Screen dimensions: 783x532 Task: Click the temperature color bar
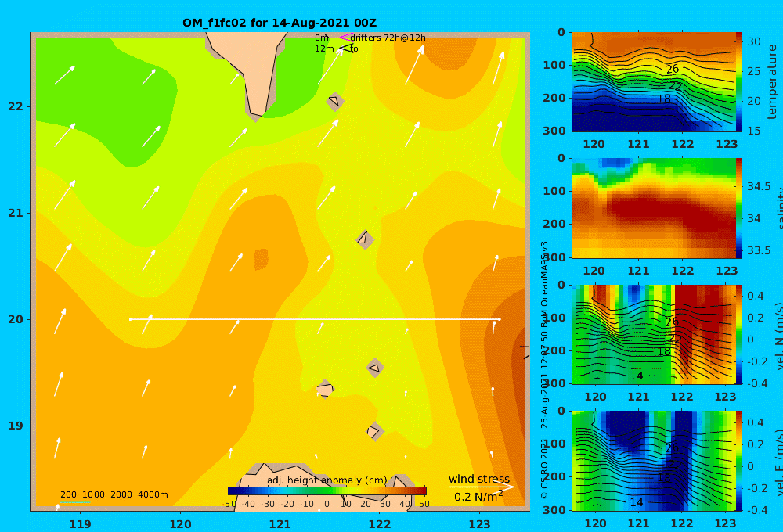[x=739, y=82]
